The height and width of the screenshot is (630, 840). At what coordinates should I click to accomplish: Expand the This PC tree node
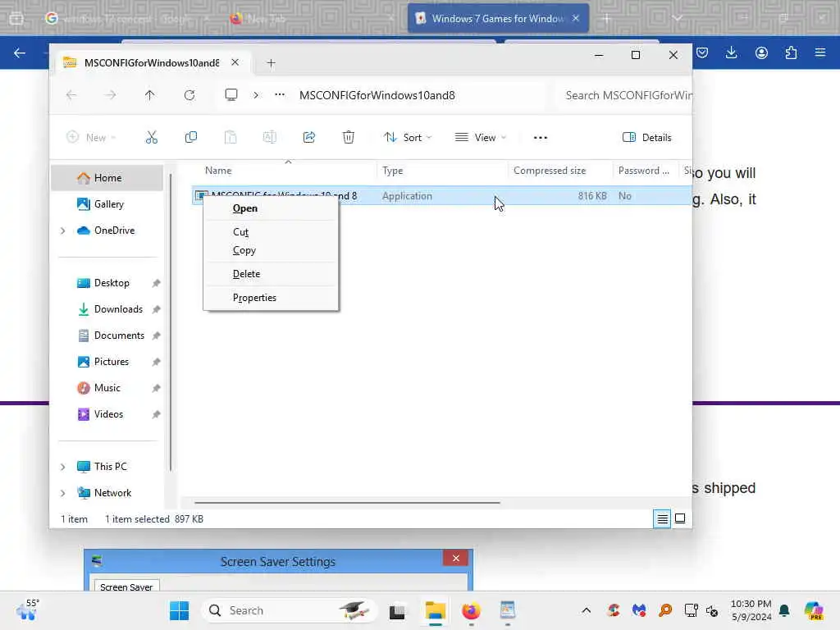click(62, 467)
